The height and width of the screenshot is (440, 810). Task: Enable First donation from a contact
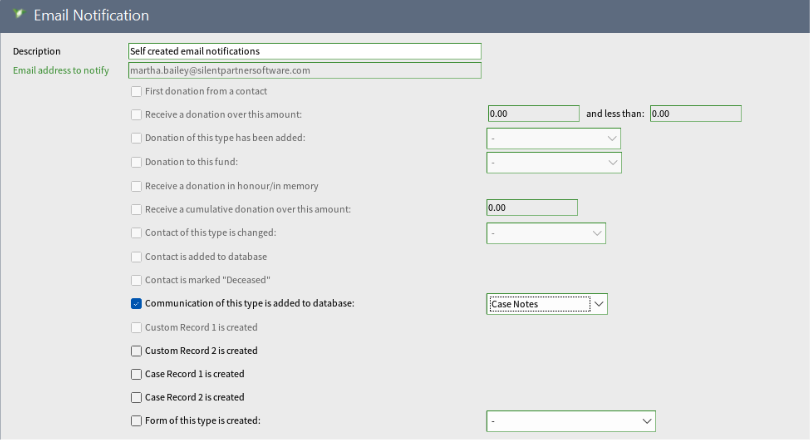[x=136, y=91]
